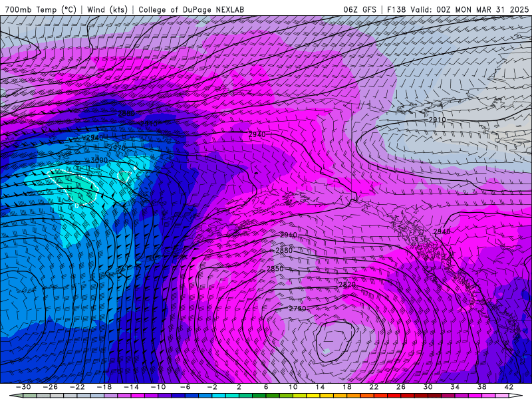Screen dimensions: 532x399
Task: Click the 34 color scale label
Action: (455, 387)
